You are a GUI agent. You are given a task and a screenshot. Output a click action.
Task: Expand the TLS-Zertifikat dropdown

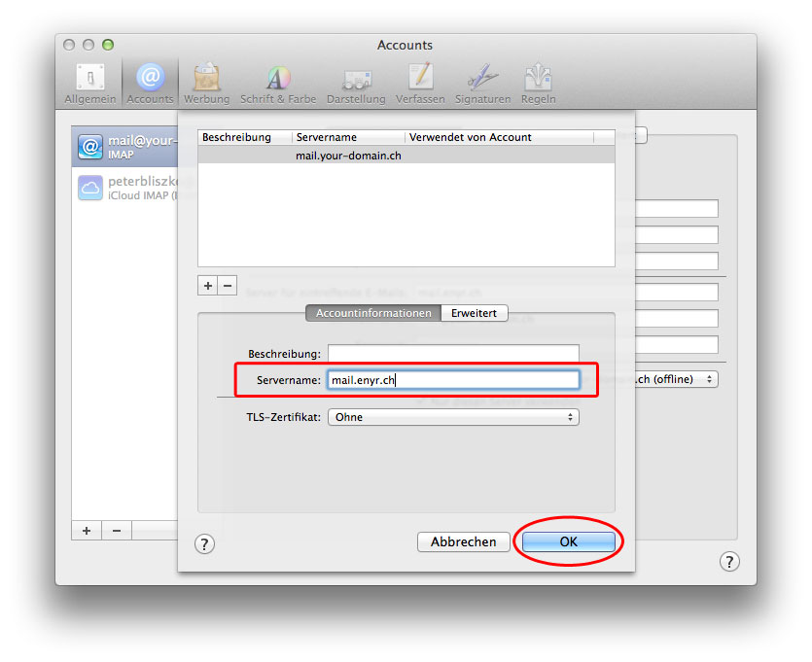pyautogui.click(x=453, y=417)
